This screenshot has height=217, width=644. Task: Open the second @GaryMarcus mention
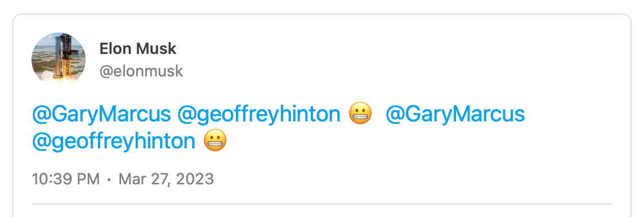pyautogui.click(x=455, y=114)
